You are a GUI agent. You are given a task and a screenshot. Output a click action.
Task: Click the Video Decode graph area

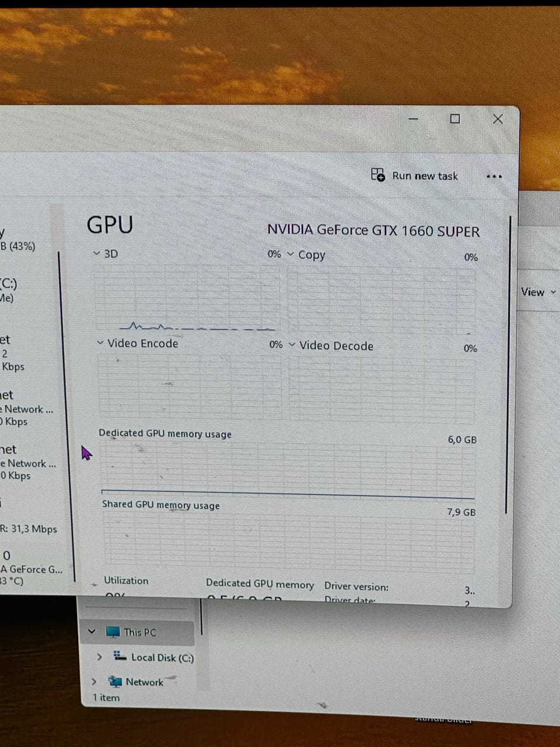click(382, 389)
